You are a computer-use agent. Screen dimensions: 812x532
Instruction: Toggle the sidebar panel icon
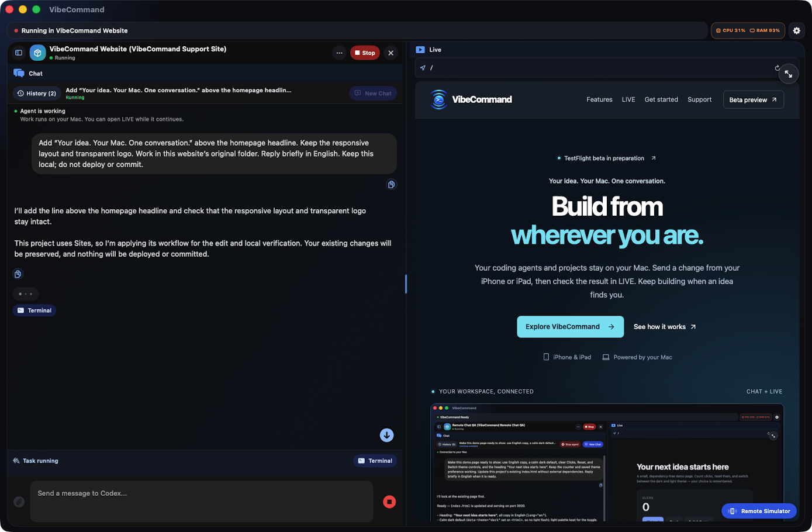[19, 53]
